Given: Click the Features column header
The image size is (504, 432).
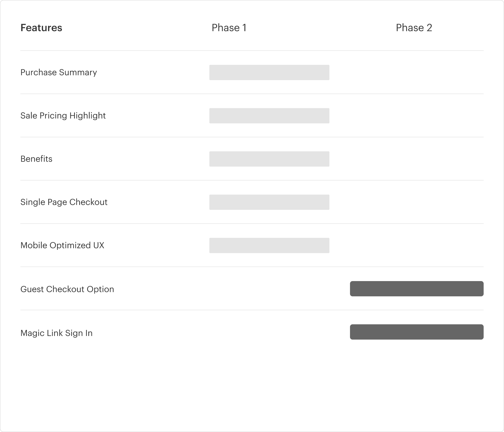Looking at the screenshot, I should point(41,28).
